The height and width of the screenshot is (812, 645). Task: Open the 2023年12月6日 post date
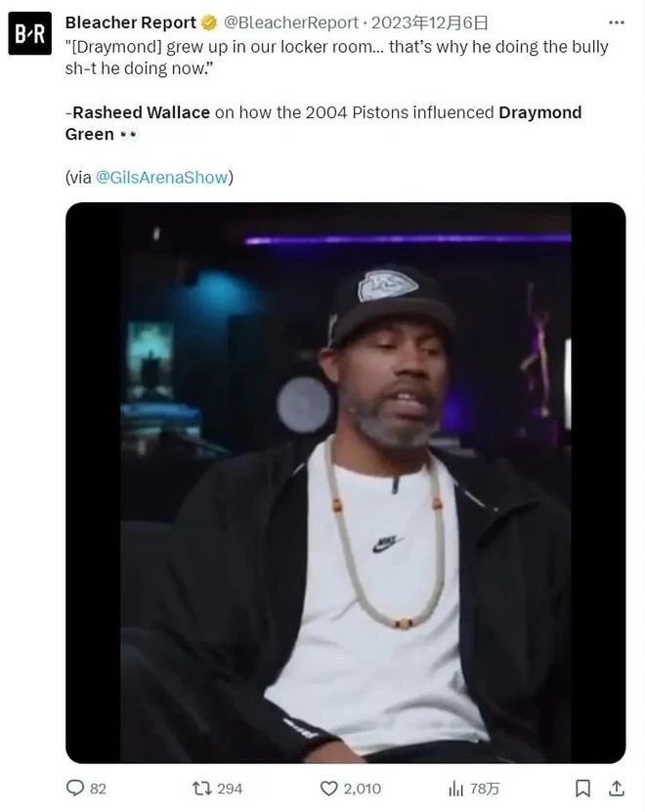coord(429,22)
